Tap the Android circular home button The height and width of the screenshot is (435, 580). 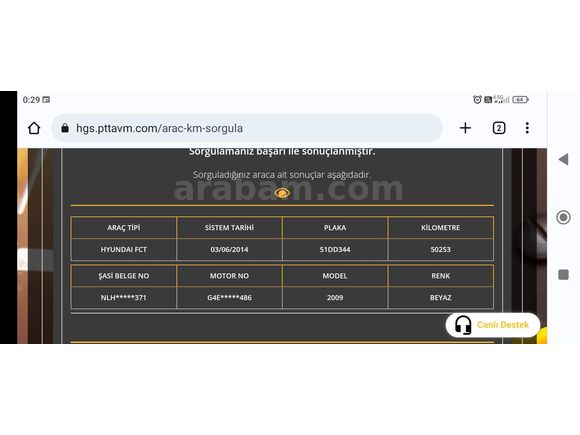563,217
